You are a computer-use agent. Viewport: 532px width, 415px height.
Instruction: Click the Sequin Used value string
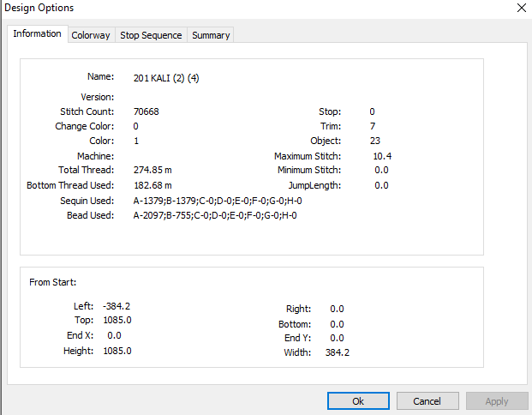click(218, 201)
